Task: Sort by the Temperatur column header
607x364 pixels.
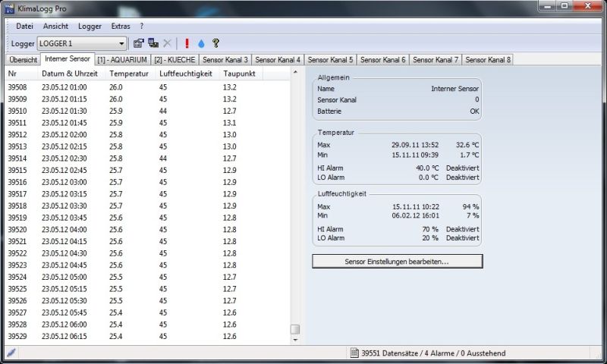Action: [131, 74]
